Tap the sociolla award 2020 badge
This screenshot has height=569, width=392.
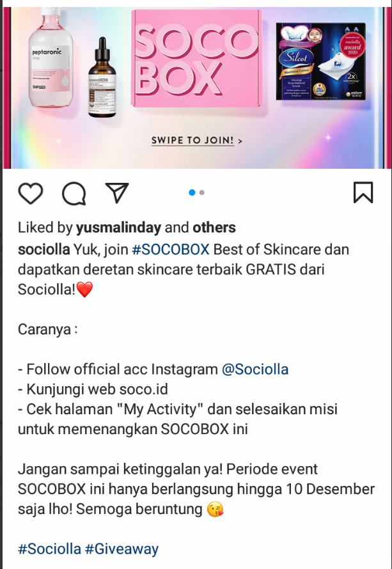pos(352,45)
